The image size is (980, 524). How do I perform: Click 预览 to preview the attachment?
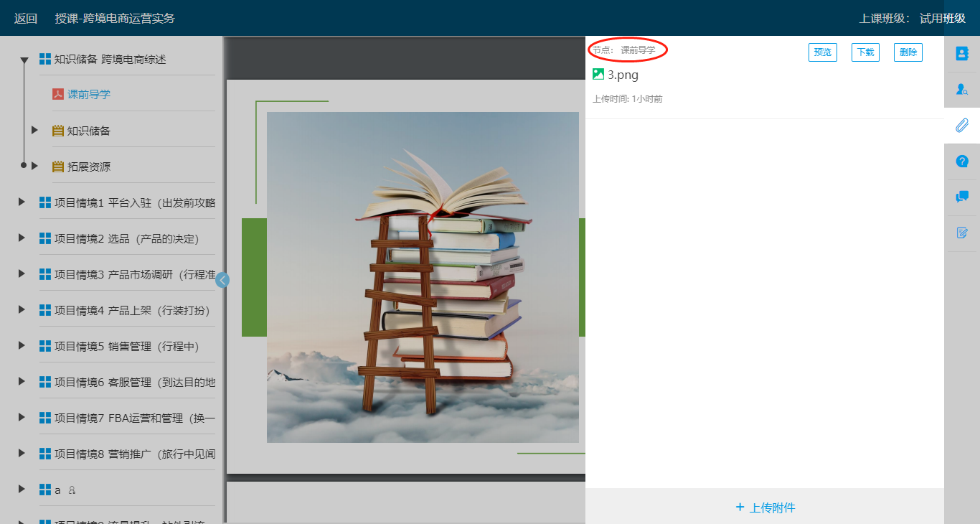click(x=823, y=52)
